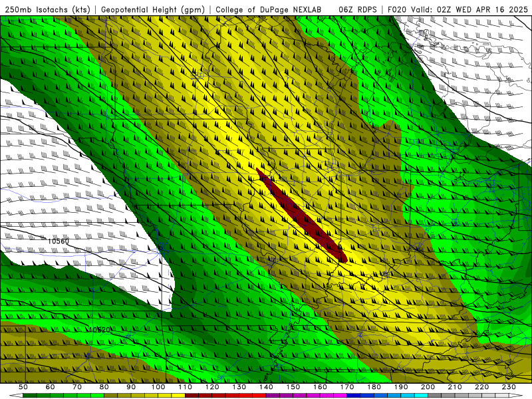Screen dimensions: 532x399
Task: Click the 110 value on the color scale
Action: tap(186, 387)
